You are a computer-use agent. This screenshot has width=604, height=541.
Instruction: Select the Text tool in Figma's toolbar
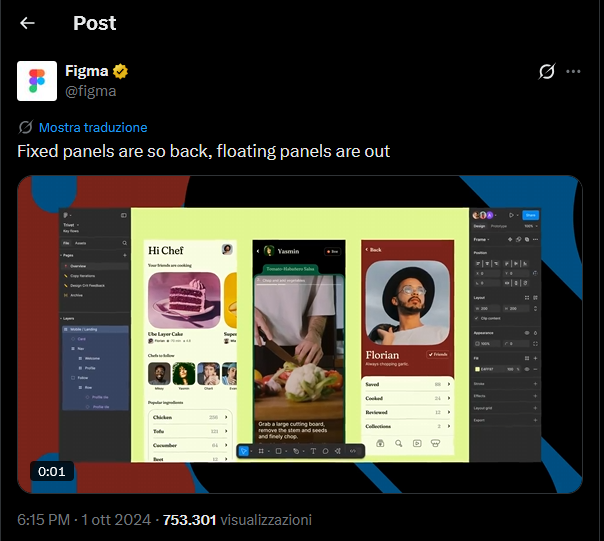click(313, 451)
